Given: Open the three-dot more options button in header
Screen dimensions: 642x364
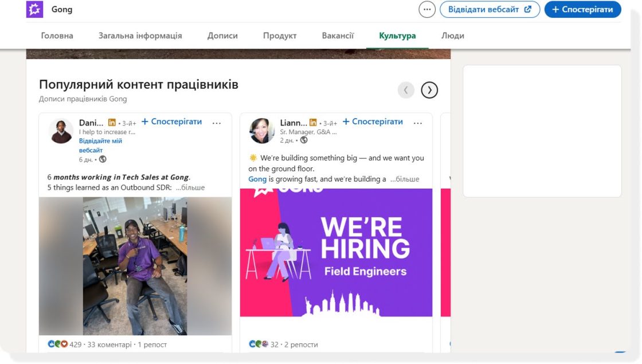Looking at the screenshot, I should point(426,9).
